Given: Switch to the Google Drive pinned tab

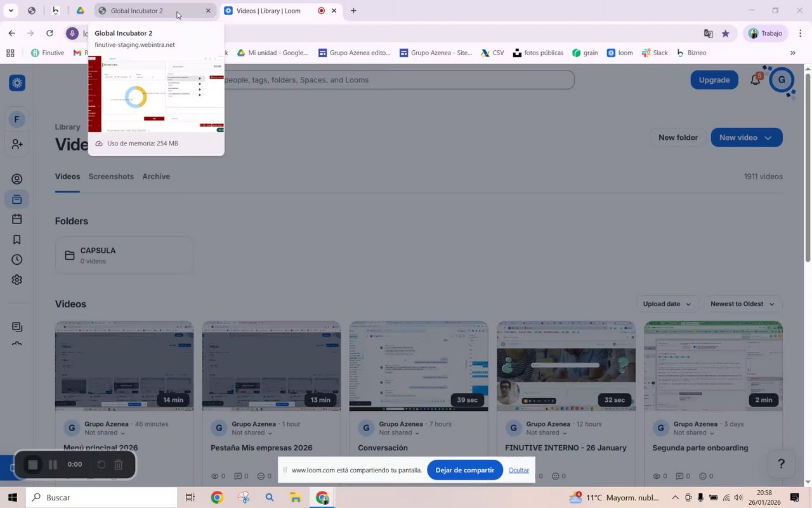Looking at the screenshot, I should (80, 11).
